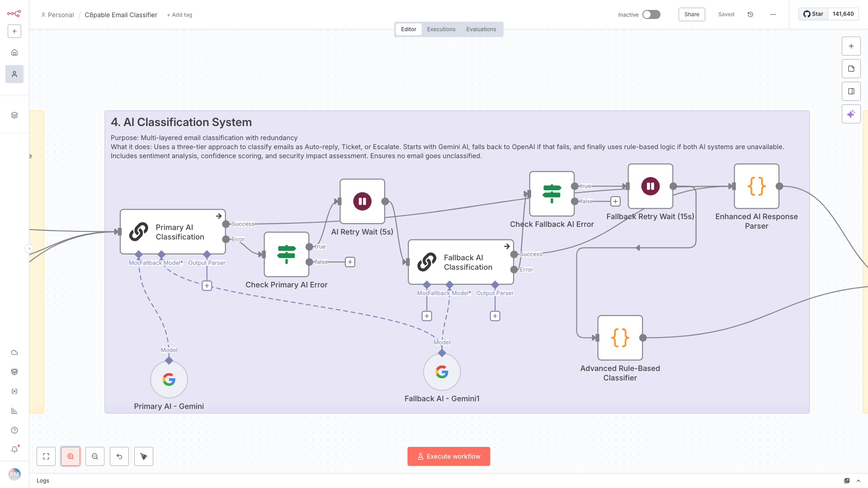The image size is (868, 488).
Task: Select the Fallback AI - Gemini1 model node
Action: [442, 372]
